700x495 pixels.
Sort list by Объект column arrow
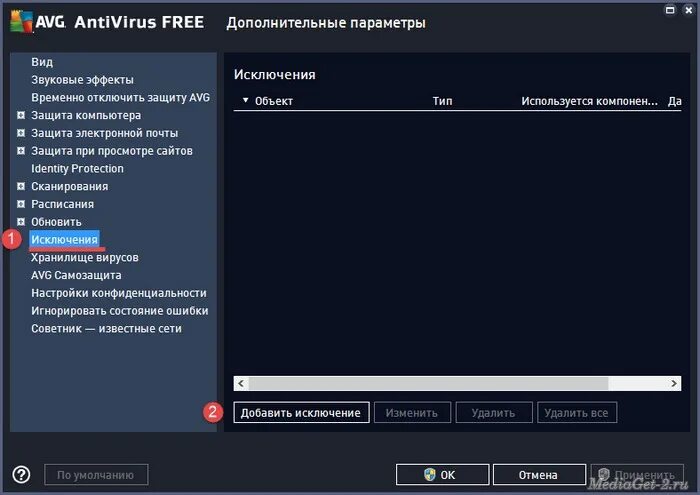click(245, 100)
